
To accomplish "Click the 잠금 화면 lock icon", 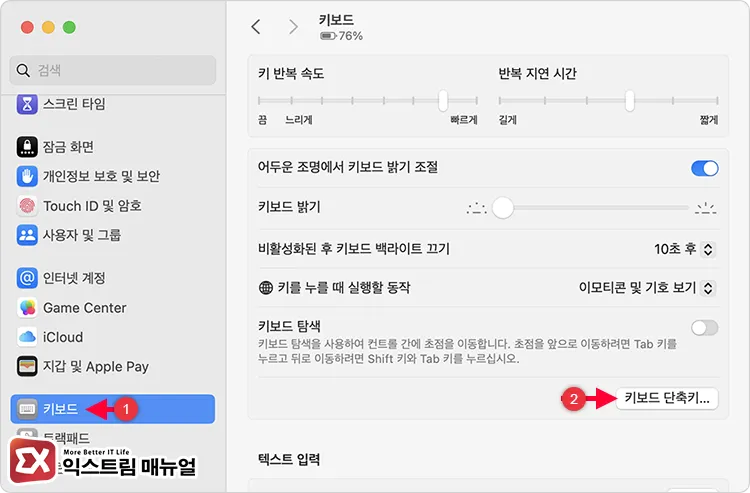I will pyautogui.click(x=27, y=147).
